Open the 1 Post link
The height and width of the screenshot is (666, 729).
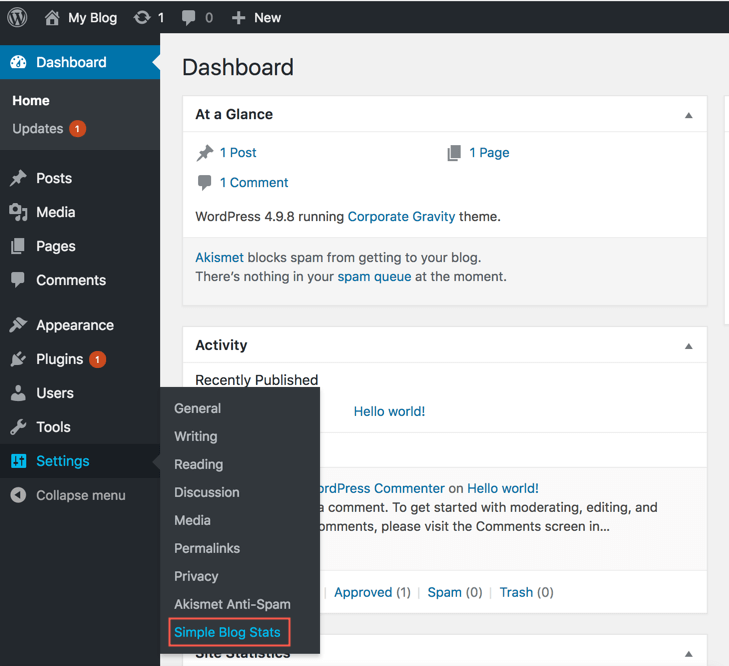tap(238, 153)
